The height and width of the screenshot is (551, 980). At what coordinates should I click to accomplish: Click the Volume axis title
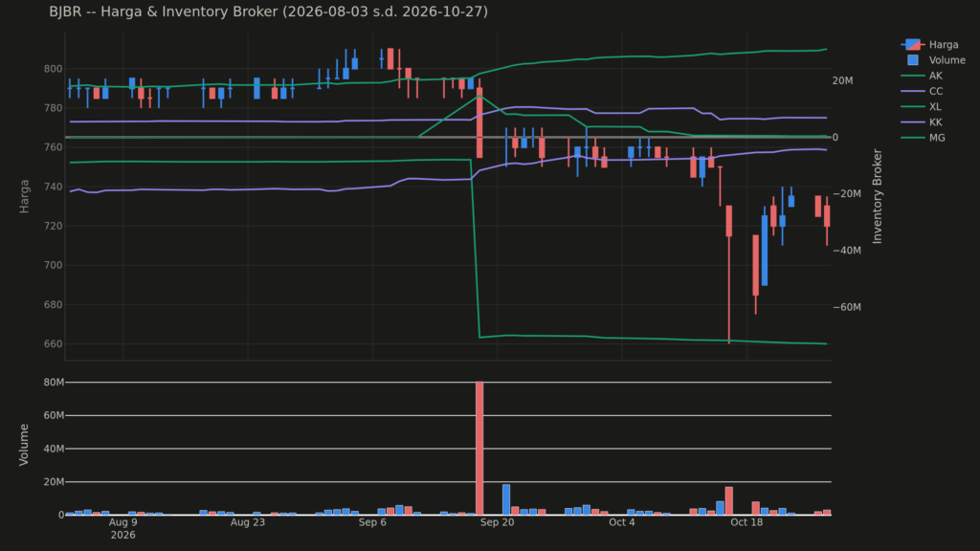24,444
